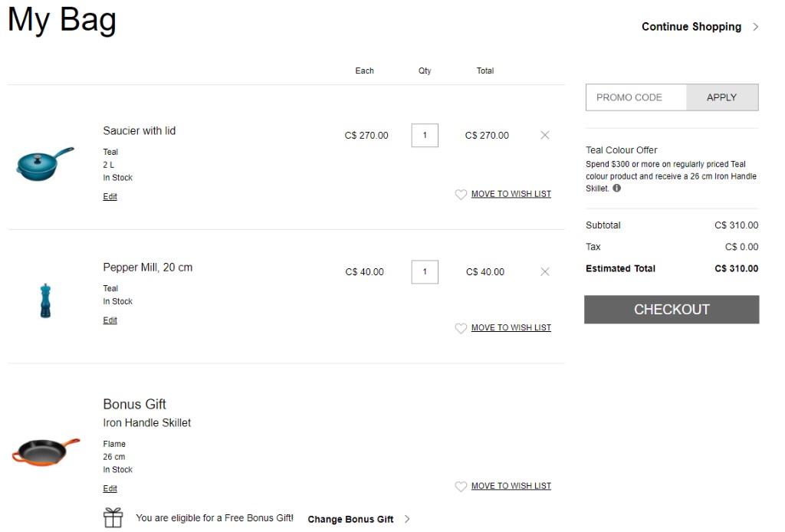The image size is (785, 532).
Task: Edit the Saucier with lid item
Action: pos(110,196)
